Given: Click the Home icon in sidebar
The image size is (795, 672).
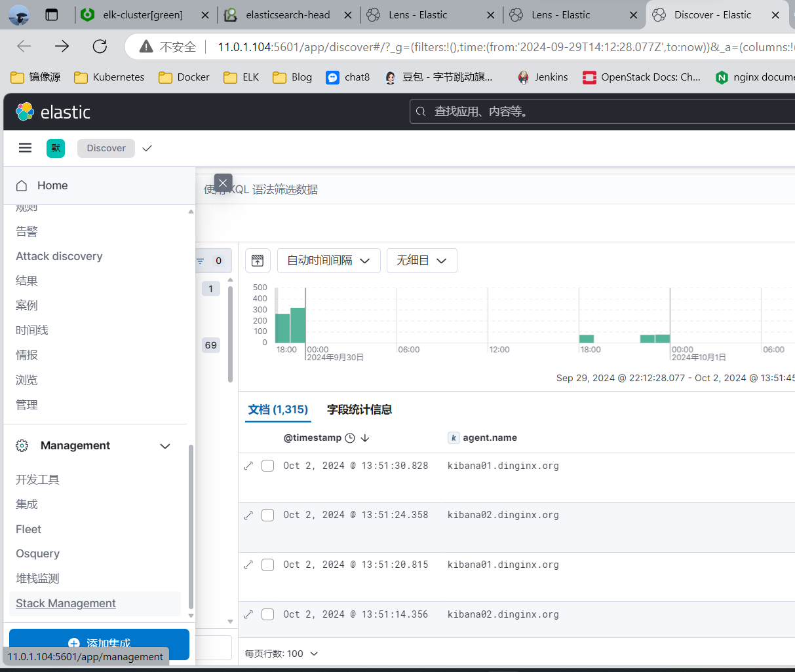Looking at the screenshot, I should (22, 185).
